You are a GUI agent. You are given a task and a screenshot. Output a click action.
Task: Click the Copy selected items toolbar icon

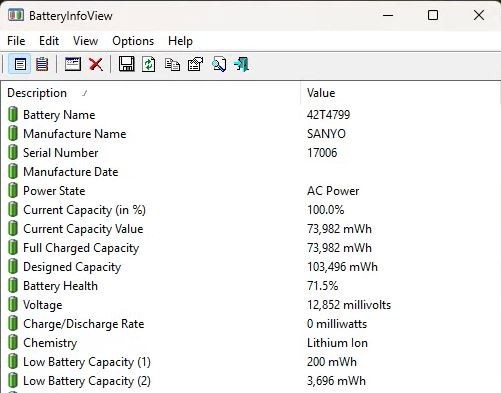click(172, 64)
